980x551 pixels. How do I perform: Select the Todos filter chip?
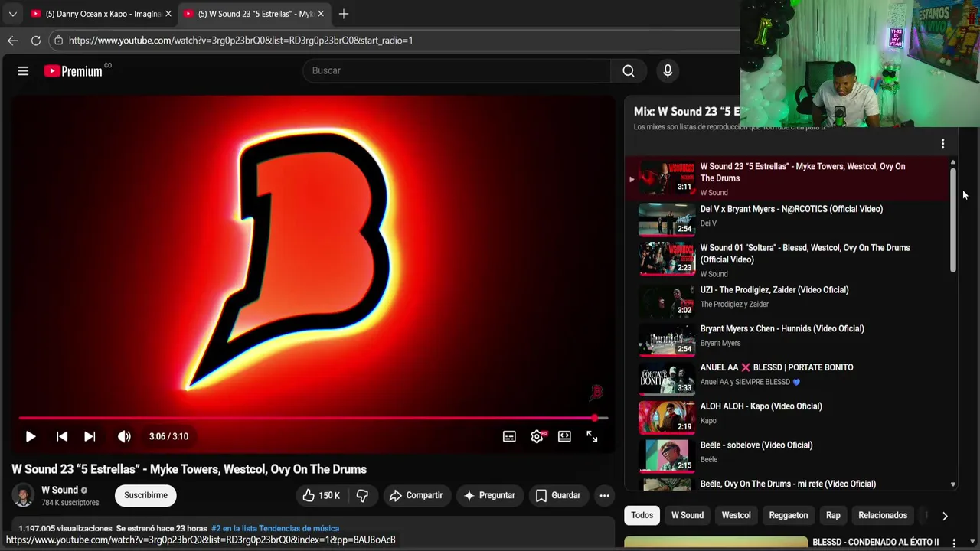tap(642, 515)
